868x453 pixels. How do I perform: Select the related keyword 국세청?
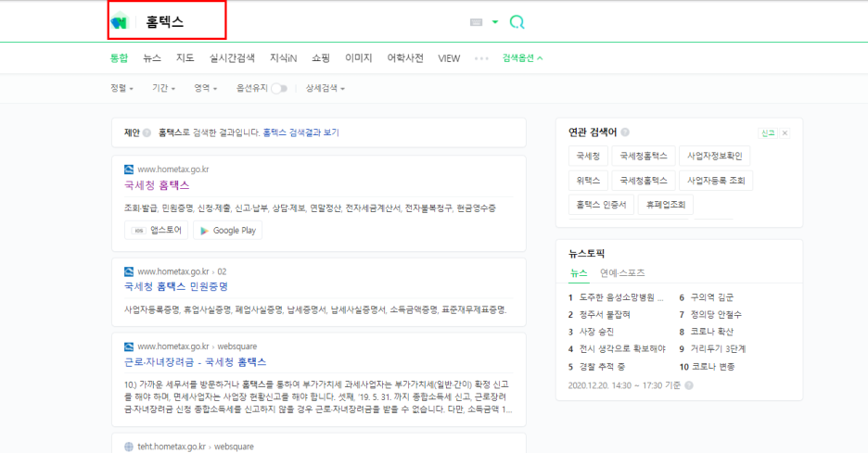[588, 156]
